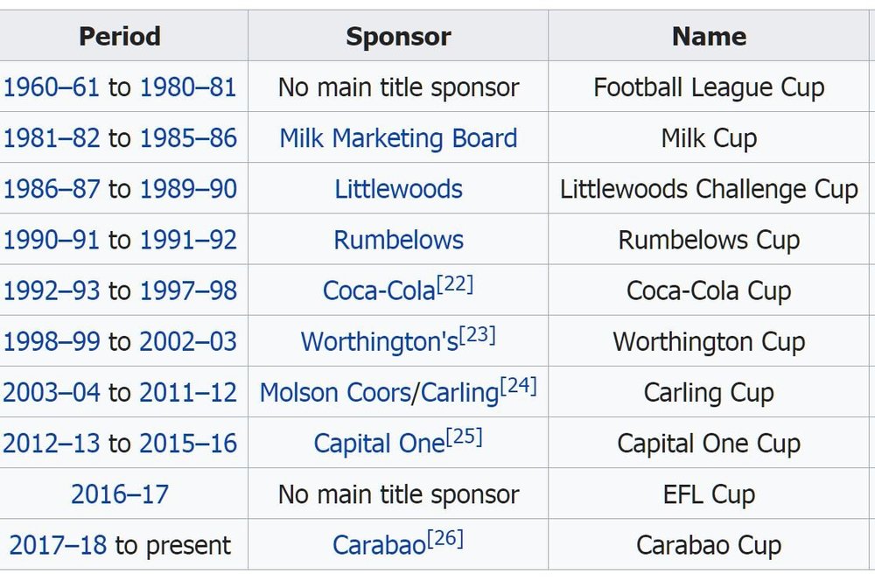Image resolution: width=875 pixels, height=588 pixels.
Task: Open the Molson Coors link
Action: (335, 393)
